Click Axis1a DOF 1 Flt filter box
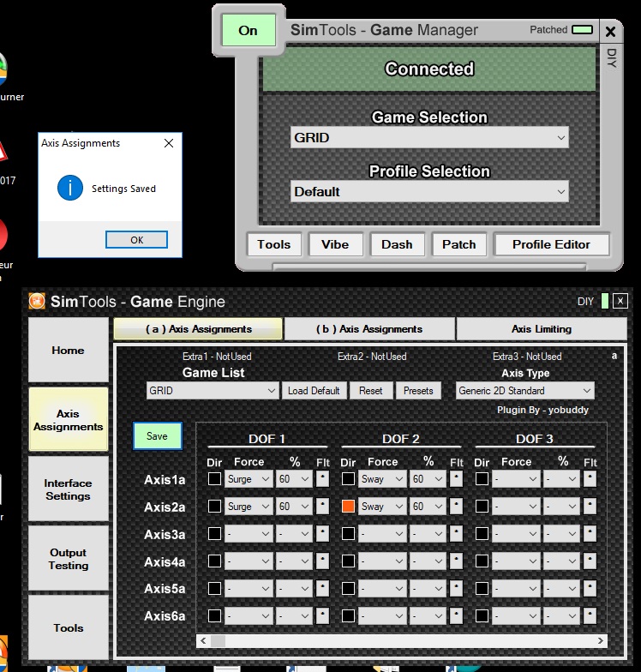The height and width of the screenshot is (672, 641). pos(322,478)
